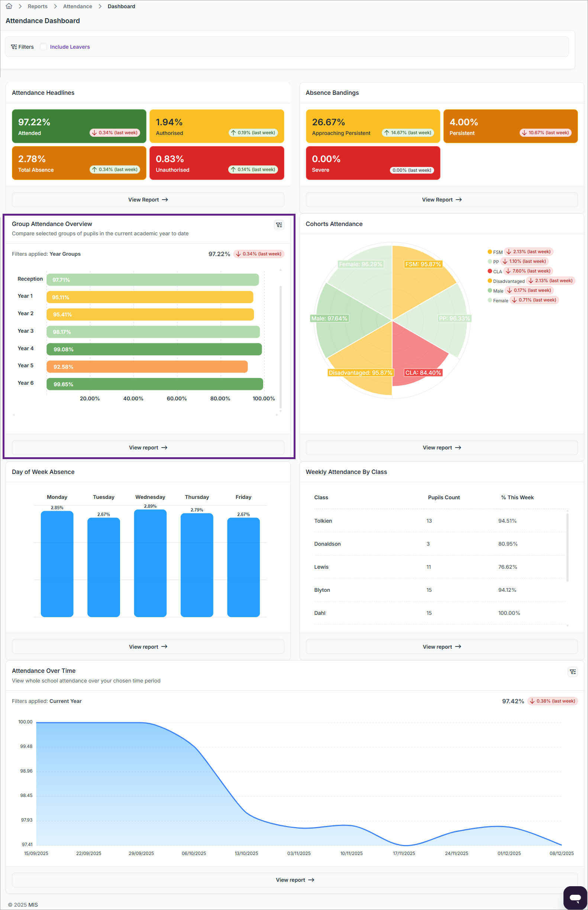
Task: Select the 4.00% Persistent card
Action: click(510, 126)
